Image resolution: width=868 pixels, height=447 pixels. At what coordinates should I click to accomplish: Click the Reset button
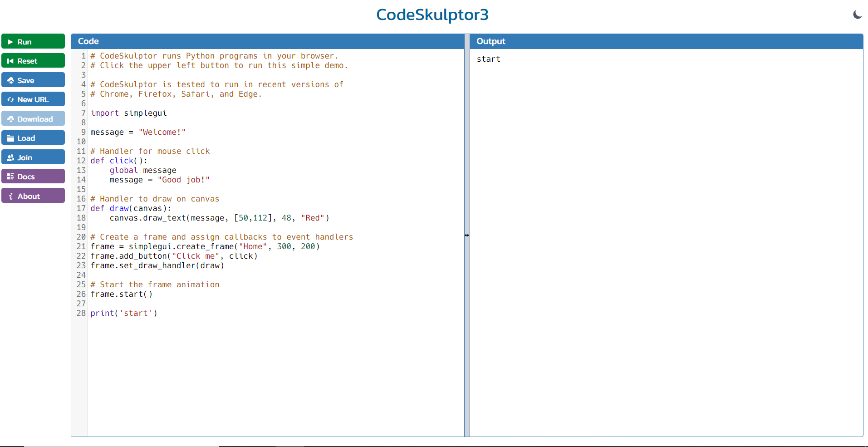33,61
